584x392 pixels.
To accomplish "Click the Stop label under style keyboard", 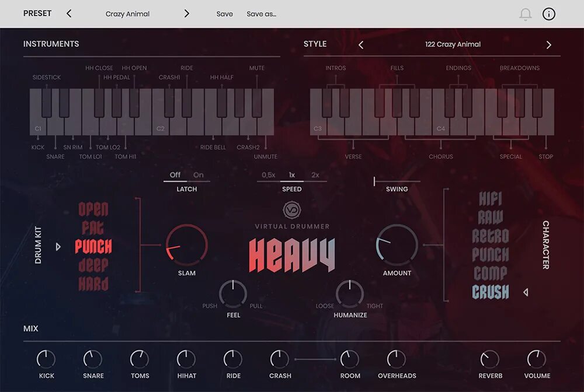I will [545, 156].
